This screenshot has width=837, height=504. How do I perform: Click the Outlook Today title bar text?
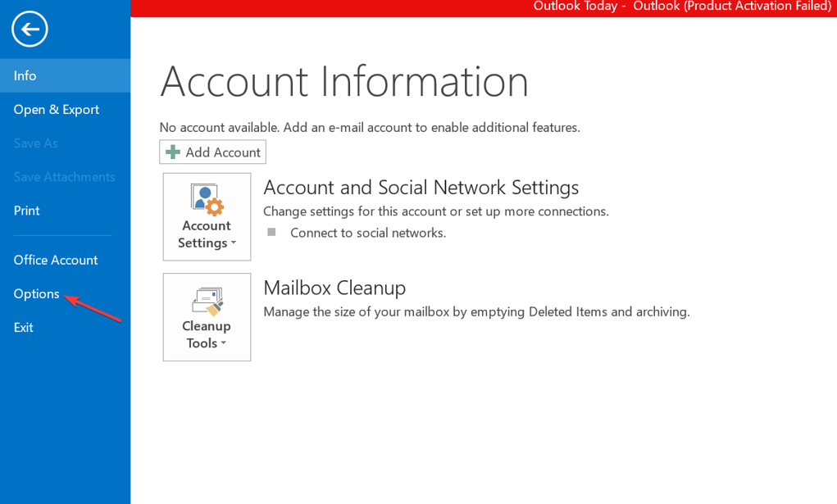point(682,7)
